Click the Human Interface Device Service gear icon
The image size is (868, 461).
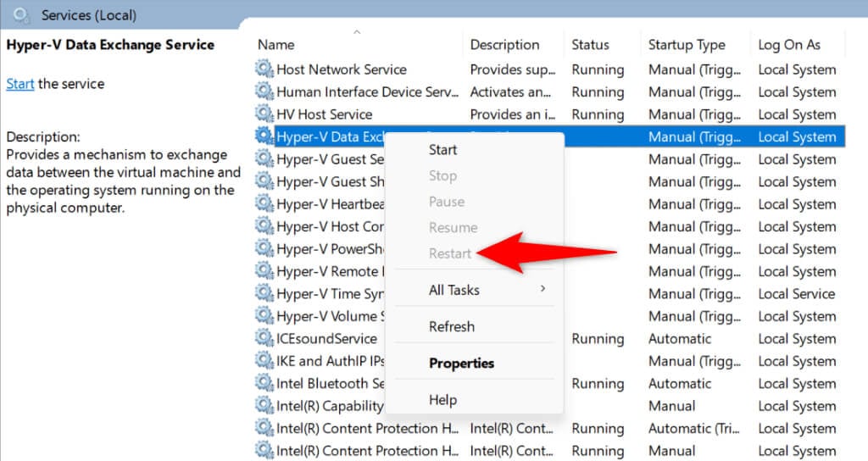pyautogui.click(x=264, y=92)
